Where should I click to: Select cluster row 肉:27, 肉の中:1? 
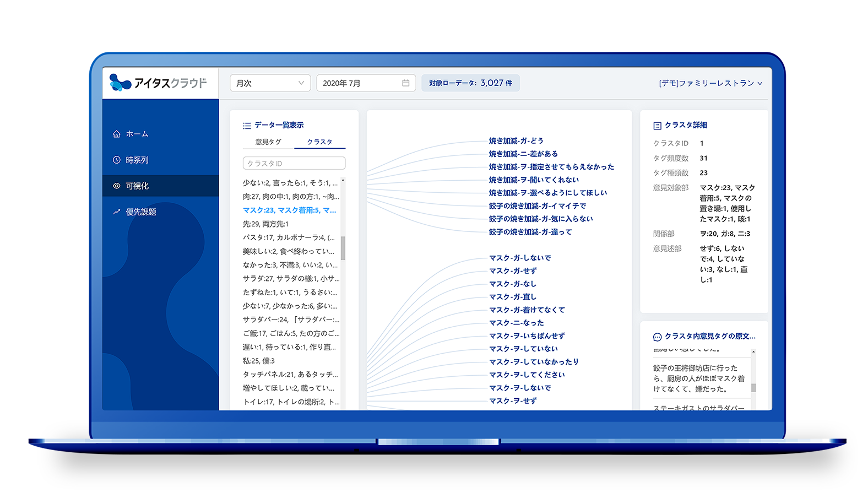pyautogui.click(x=291, y=197)
